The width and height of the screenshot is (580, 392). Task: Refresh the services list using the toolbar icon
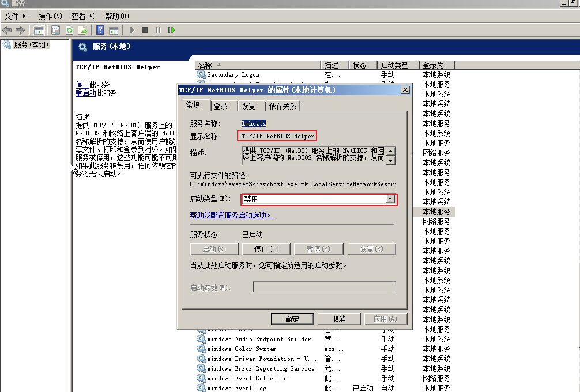69,30
